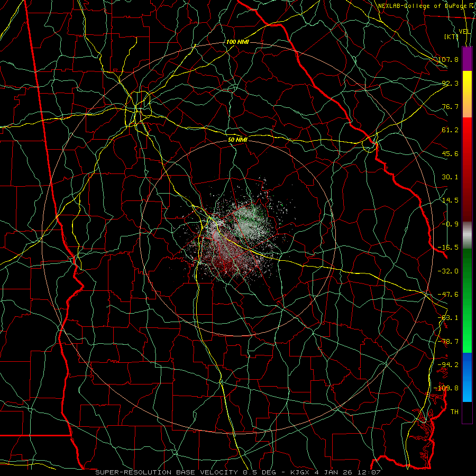Click the VEL legend title
Viewport: 476px width, 476px height.
[465, 32]
